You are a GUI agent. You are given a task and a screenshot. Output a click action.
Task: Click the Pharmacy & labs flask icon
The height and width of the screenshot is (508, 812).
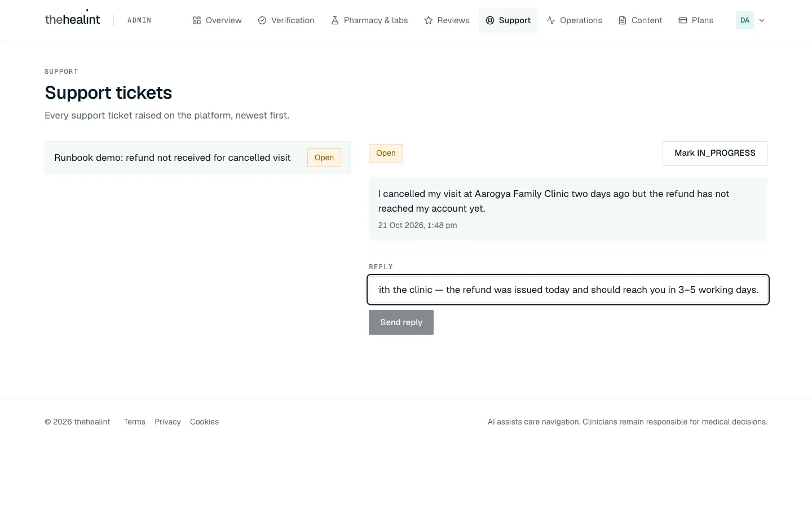335,20
